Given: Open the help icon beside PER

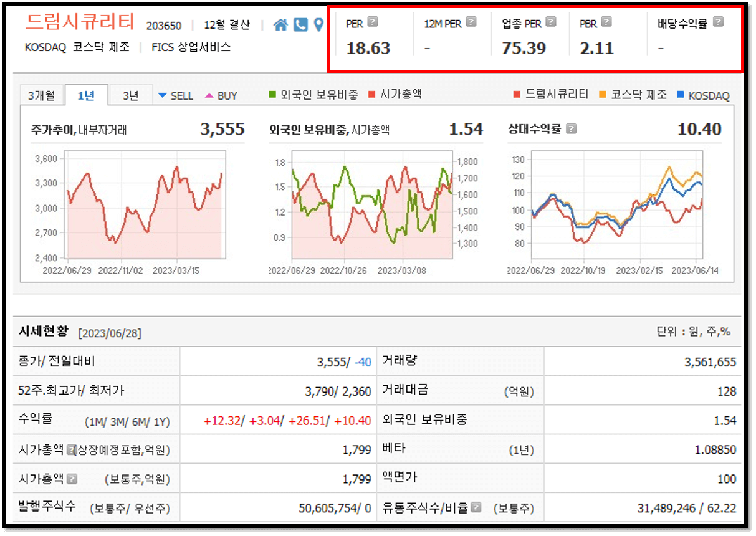Looking at the screenshot, I should point(373,22).
